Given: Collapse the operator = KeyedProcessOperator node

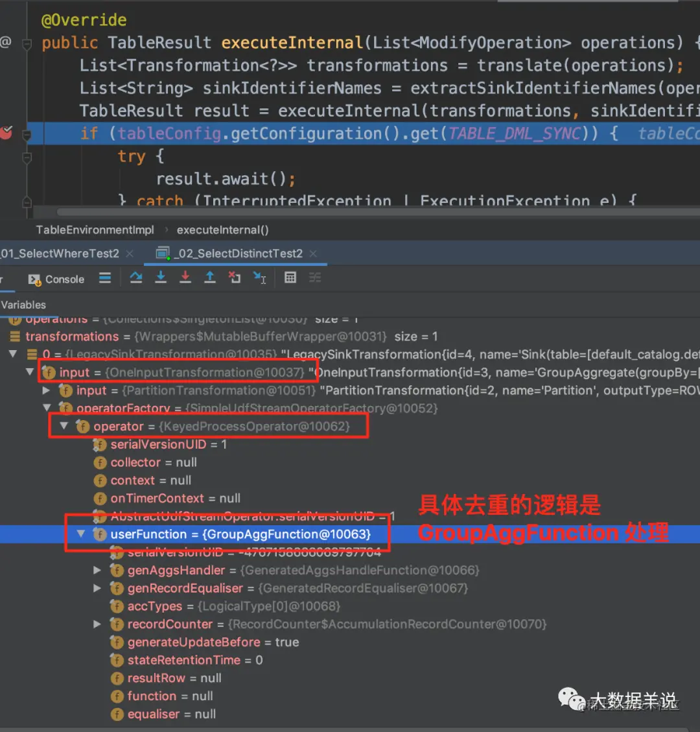Looking at the screenshot, I should coord(64,426).
